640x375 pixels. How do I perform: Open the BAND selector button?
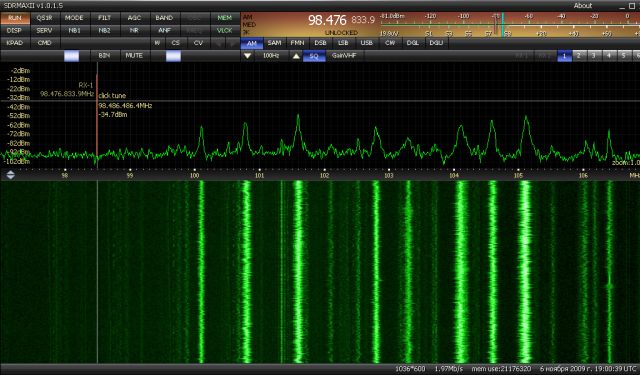pos(164,18)
